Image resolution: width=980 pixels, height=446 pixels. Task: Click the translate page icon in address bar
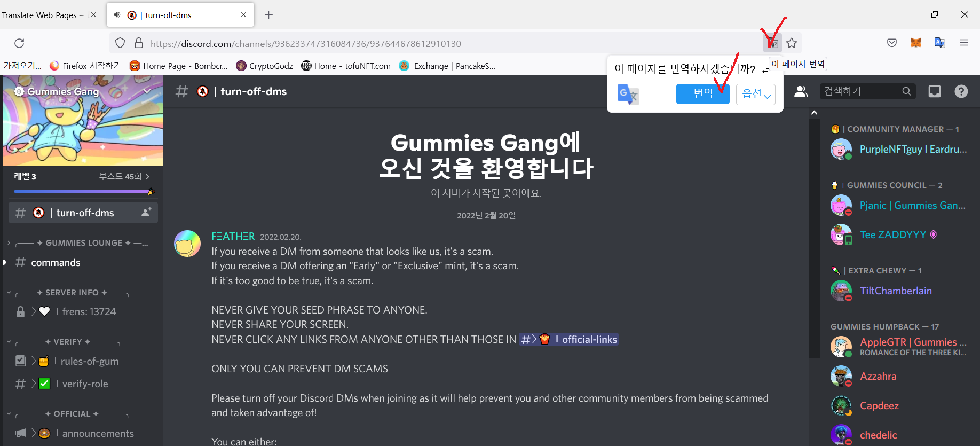point(772,43)
